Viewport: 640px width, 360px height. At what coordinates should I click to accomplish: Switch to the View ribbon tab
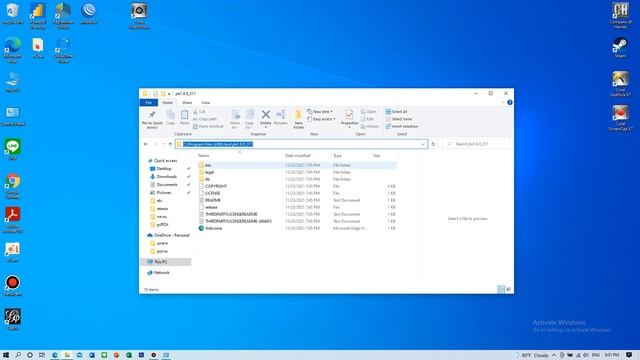coord(205,102)
